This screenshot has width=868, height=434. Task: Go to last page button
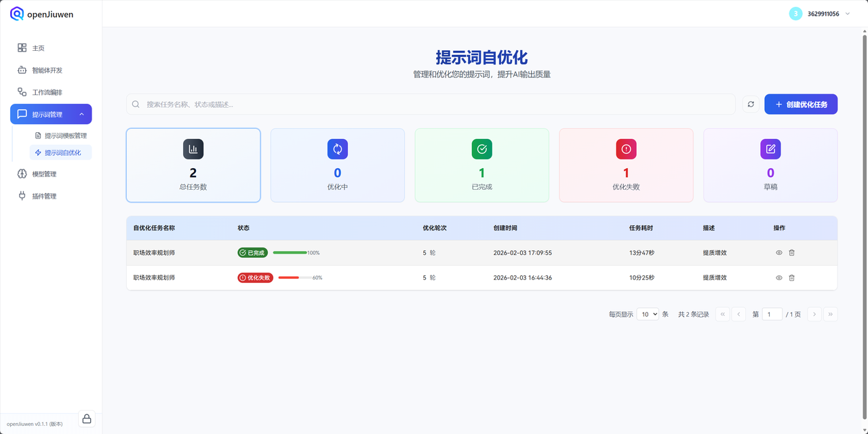coord(831,314)
